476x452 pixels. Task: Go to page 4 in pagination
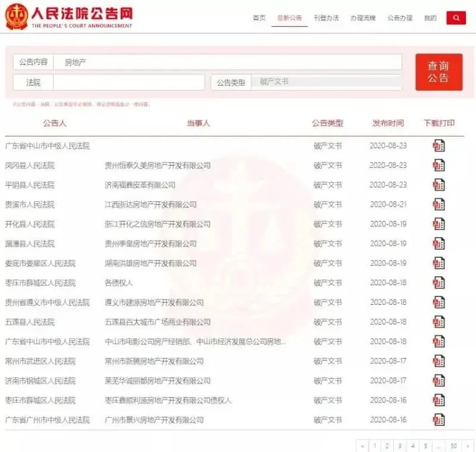(412, 446)
